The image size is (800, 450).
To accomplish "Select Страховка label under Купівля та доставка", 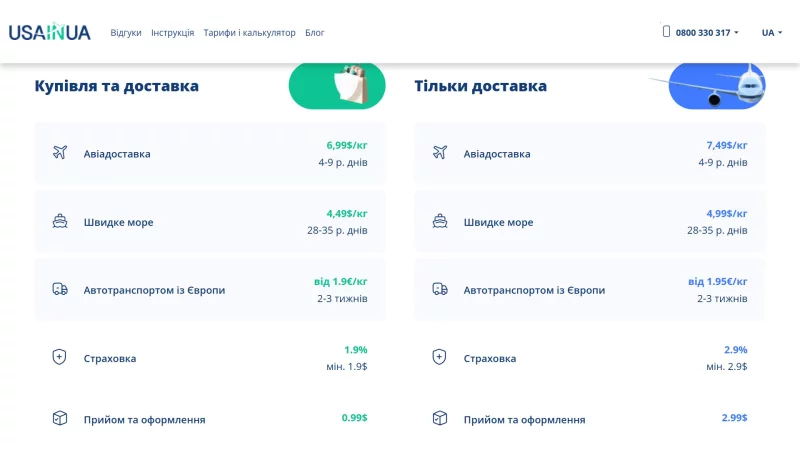I will click(110, 359).
